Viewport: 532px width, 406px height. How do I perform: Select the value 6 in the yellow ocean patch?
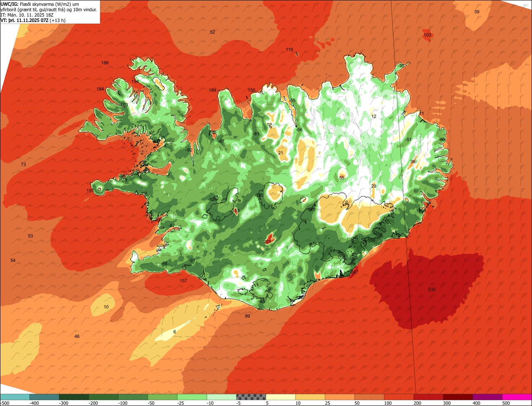175,332
